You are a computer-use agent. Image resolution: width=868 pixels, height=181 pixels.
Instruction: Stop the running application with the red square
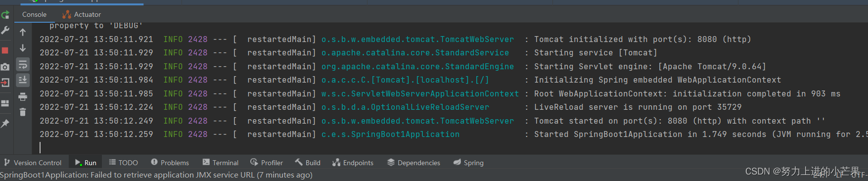[5, 50]
